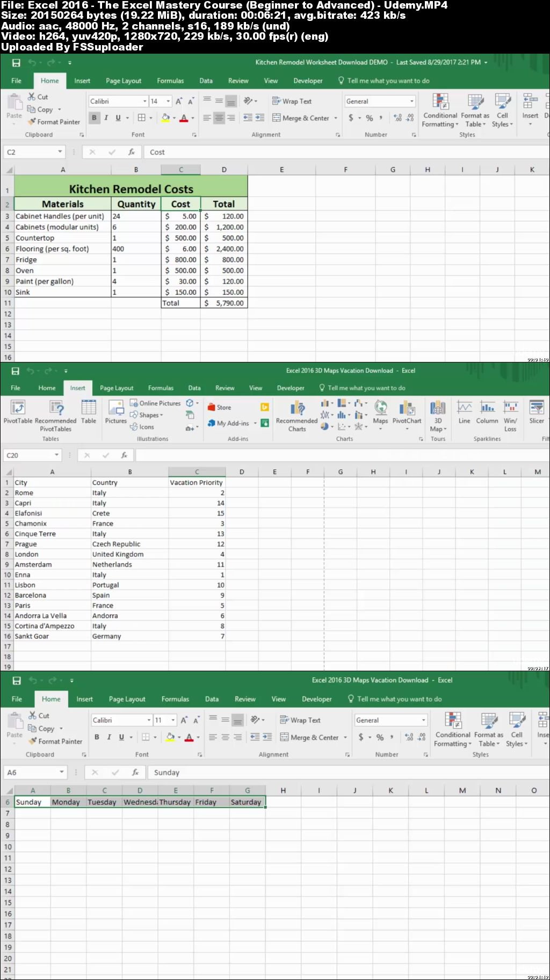The height and width of the screenshot is (980, 550).
Task: Open Developer tab in bottom window
Action: coord(317,699)
